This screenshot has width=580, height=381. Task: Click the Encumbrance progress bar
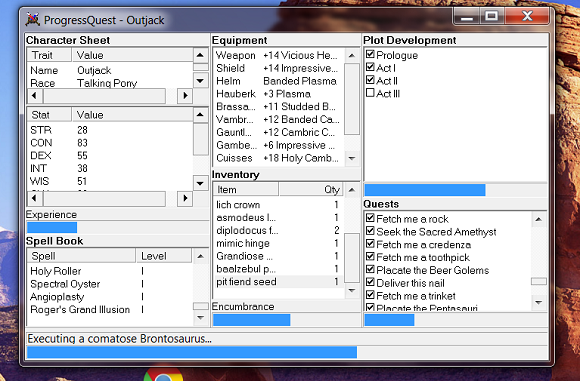tap(286, 320)
